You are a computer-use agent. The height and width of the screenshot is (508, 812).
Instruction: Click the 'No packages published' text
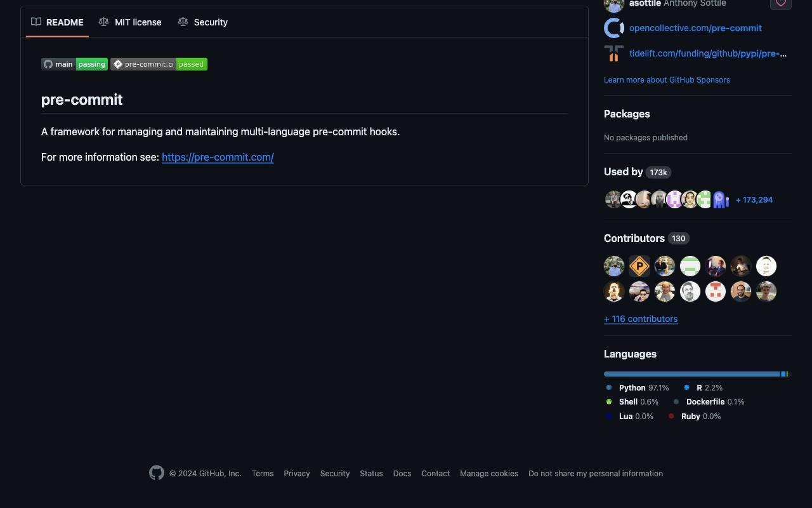click(x=646, y=138)
